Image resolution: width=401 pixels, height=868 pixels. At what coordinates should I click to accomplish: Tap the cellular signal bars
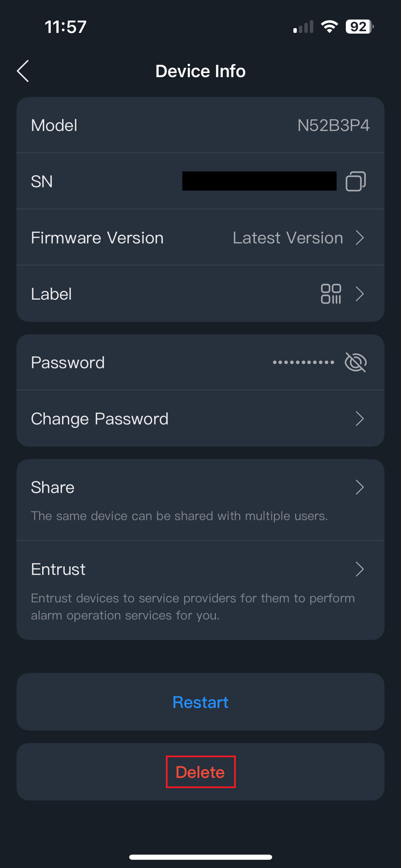point(303,27)
